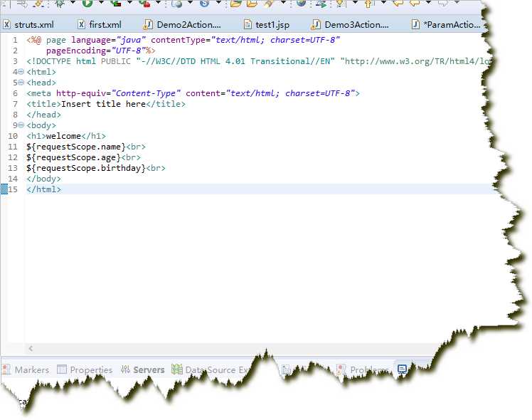Click the '</body>' tag on line 14

pos(44,179)
